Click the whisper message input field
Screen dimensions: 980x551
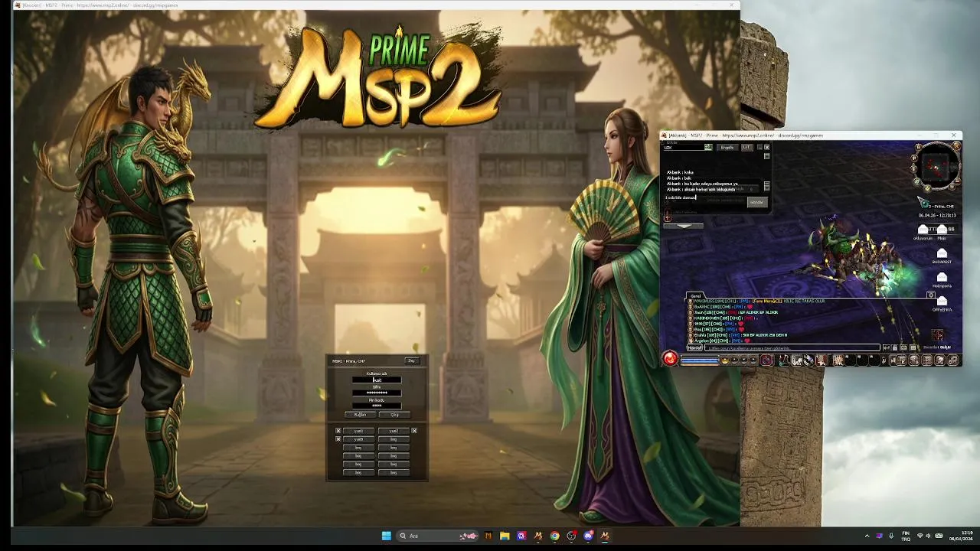click(x=705, y=199)
